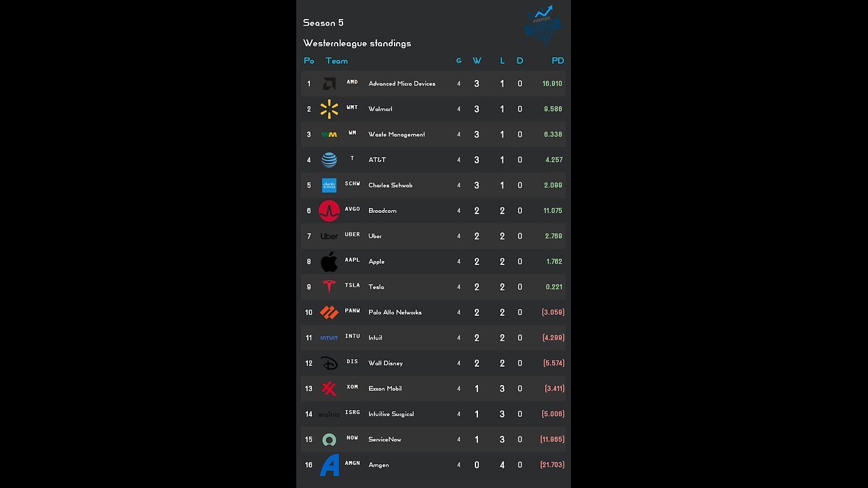
Task: Click the AMD logo icon
Action: tap(329, 84)
